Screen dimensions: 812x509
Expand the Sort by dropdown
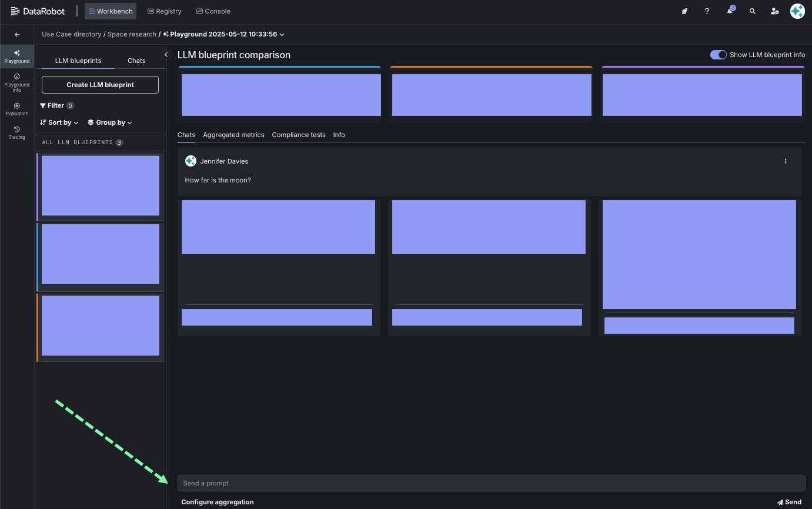[x=59, y=122]
